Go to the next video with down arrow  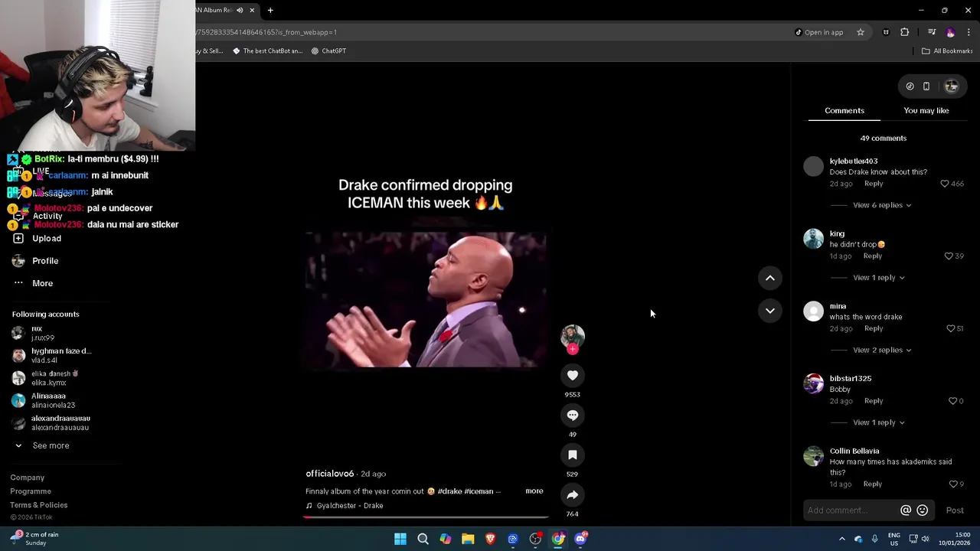769,310
